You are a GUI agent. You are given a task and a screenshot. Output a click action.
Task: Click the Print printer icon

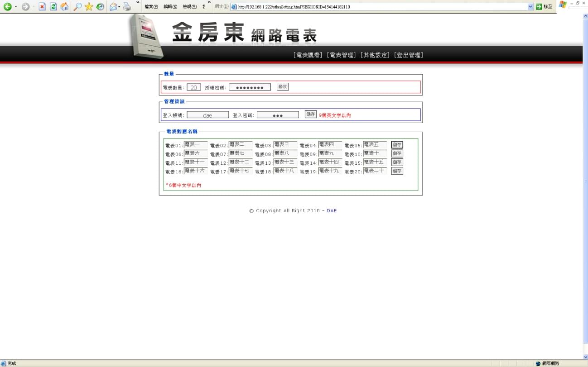pyautogui.click(x=127, y=7)
